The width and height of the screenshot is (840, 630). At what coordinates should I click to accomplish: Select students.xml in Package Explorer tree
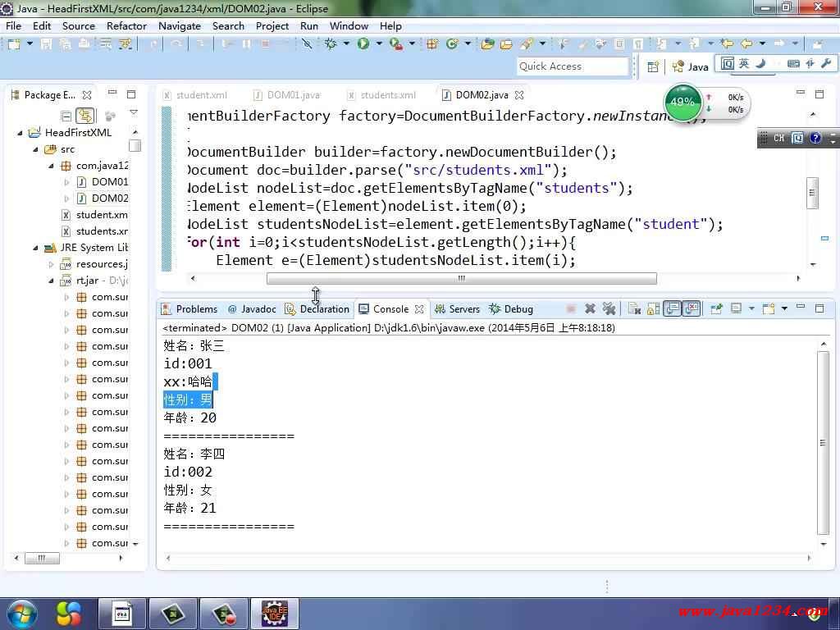94,231
